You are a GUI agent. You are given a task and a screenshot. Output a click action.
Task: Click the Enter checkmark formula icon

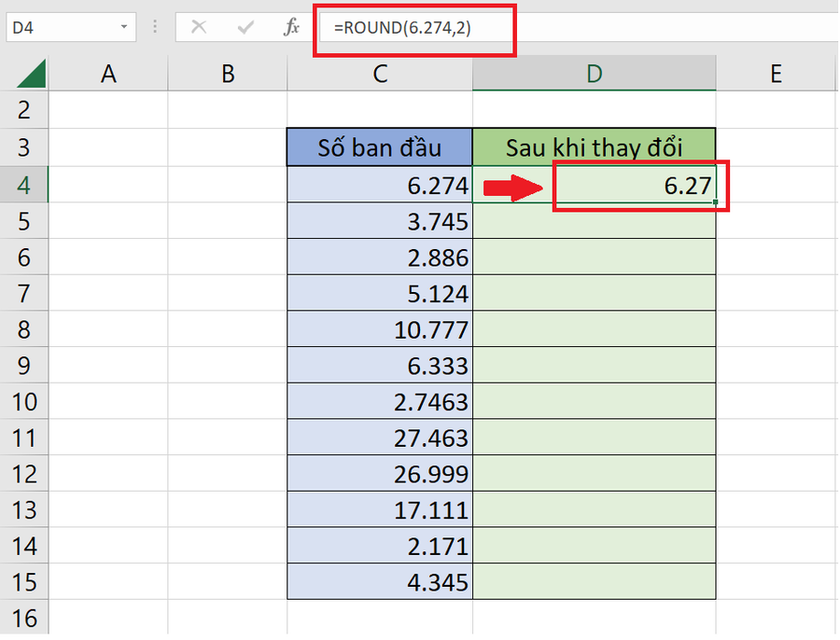coord(245,27)
